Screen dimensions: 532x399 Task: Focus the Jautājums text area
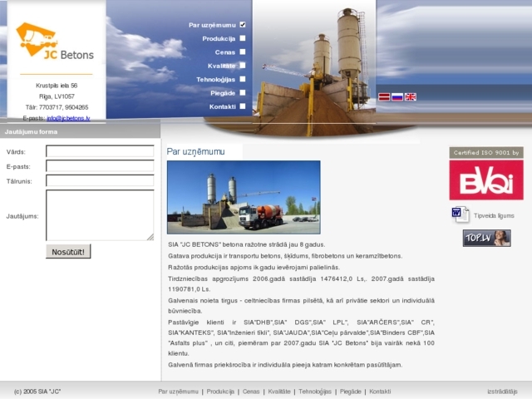[100, 214]
